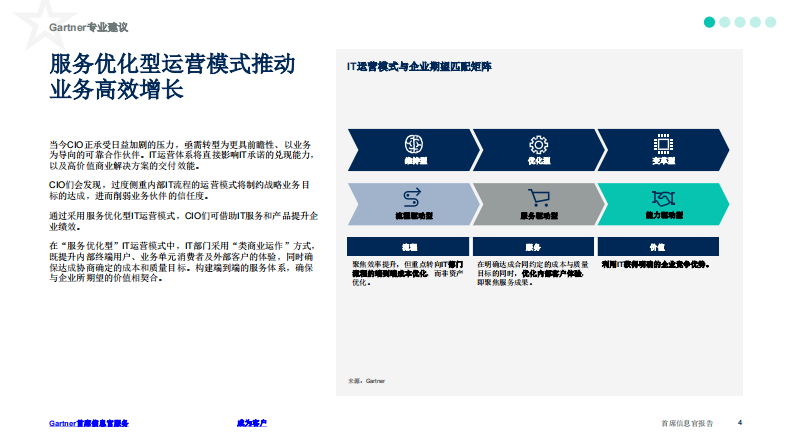This screenshot has width=793, height=446.
Task: Click the handshake icon above 能力驱动型
Action: click(x=664, y=198)
